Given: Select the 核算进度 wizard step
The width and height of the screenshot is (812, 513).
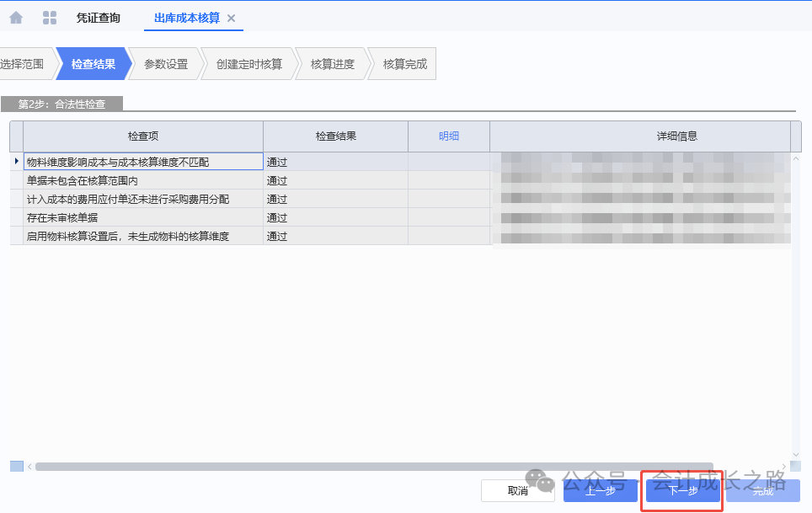Looking at the screenshot, I should pos(332,64).
